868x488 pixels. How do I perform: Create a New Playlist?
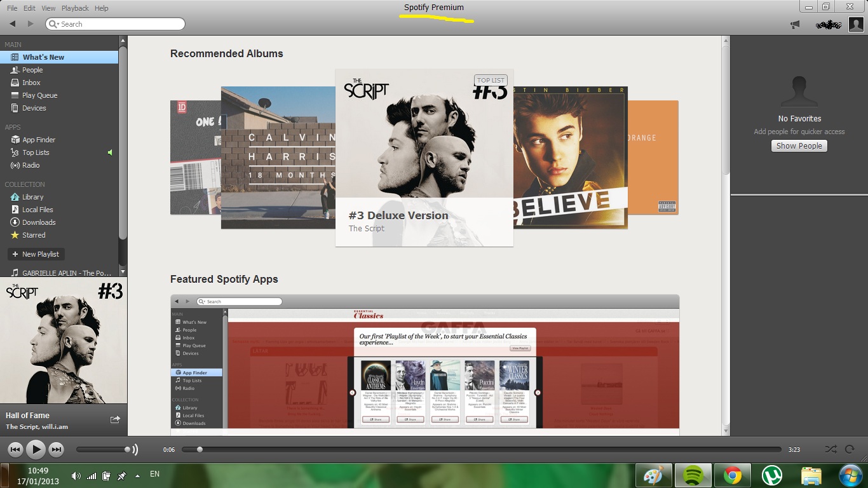(x=35, y=254)
